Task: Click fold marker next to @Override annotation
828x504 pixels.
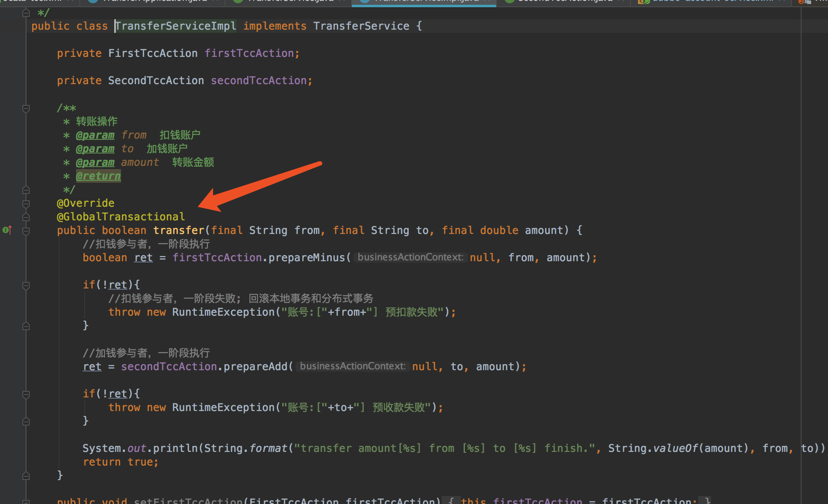Action: click(26, 204)
